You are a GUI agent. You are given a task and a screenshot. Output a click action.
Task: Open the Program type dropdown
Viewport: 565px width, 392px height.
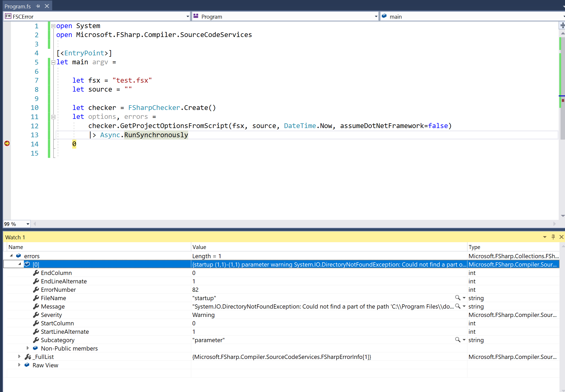tap(376, 17)
